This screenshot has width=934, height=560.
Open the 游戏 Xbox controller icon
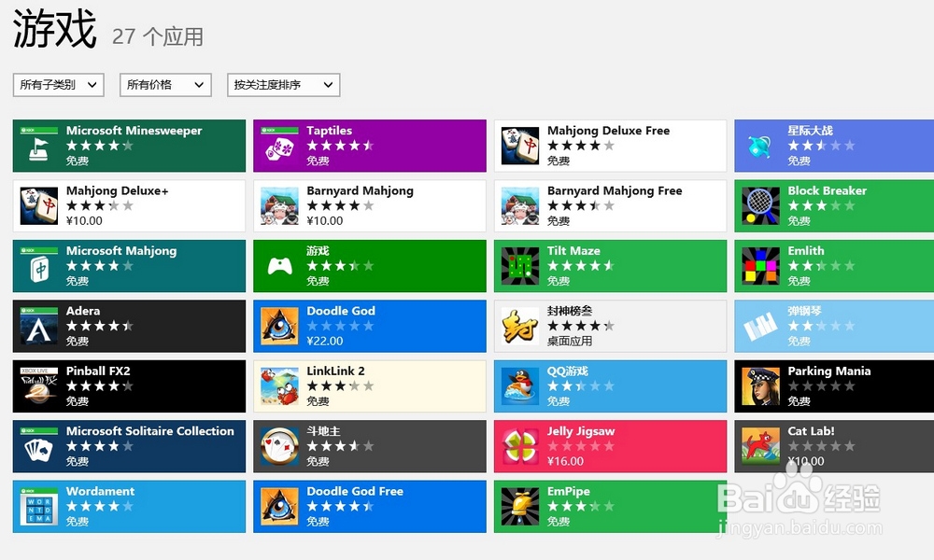pos(279,265)
